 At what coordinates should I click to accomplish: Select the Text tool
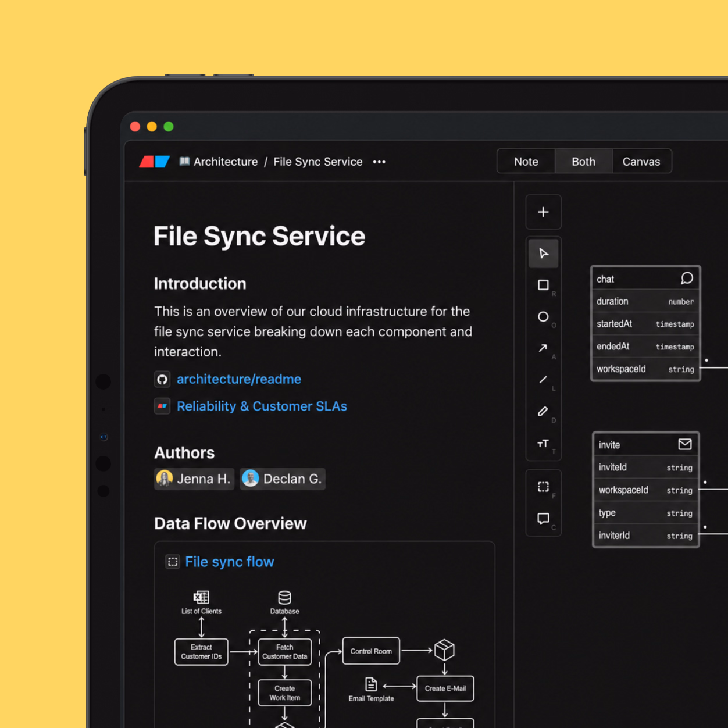(x=543, y=444)
